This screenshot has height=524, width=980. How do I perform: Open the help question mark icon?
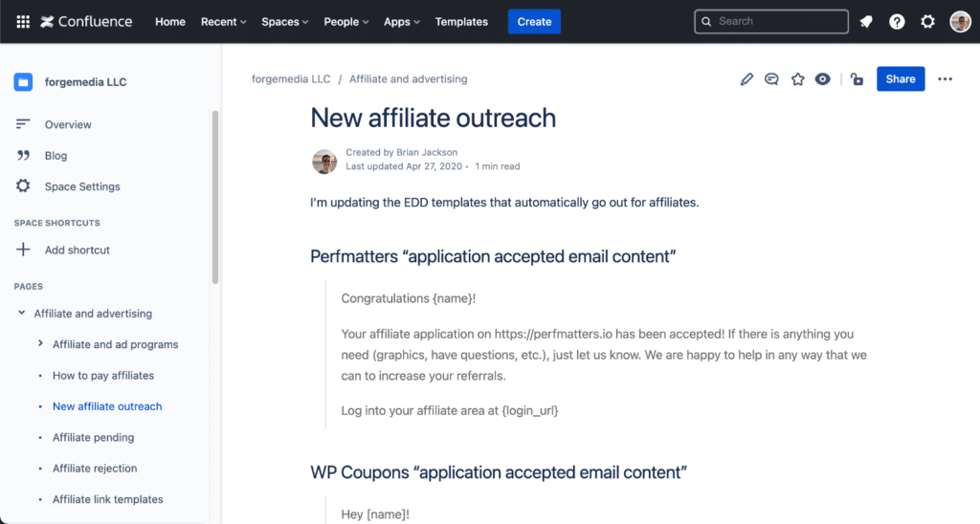(897, 22)
